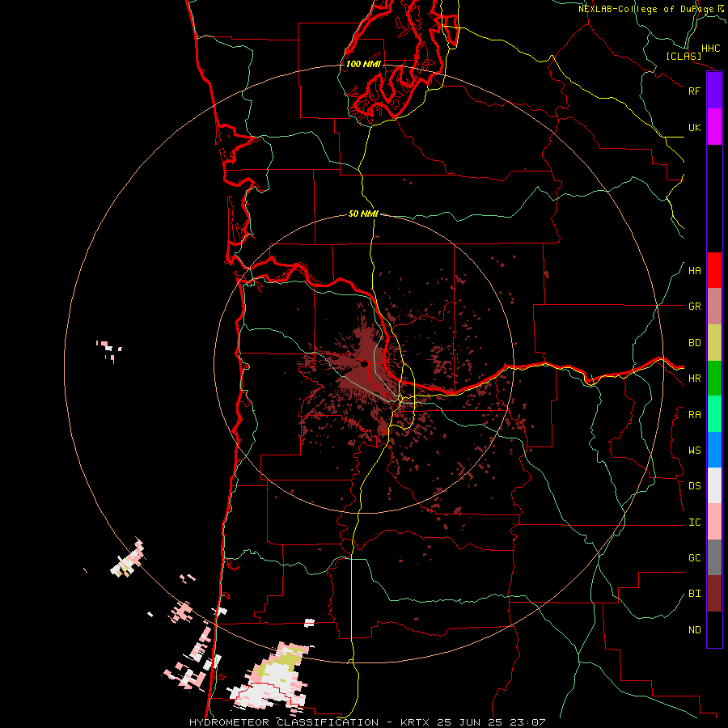Click the '50 NMI' range ring label
The width and height of the screenshot is (728, 728).
[363, 214]
